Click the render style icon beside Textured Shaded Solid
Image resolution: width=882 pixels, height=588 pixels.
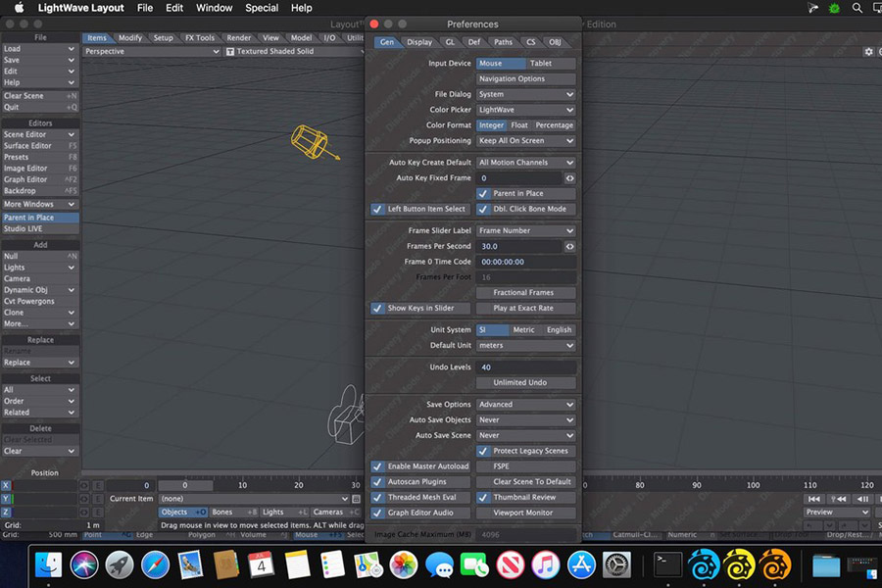228,51
